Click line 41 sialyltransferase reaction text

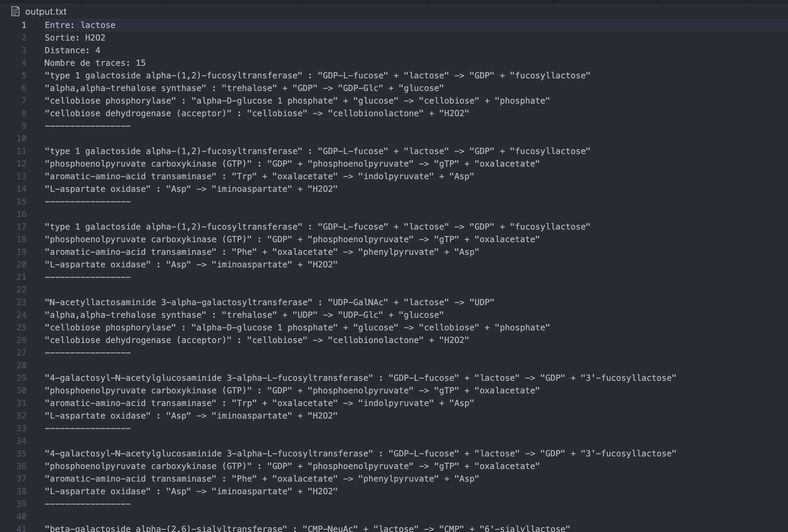tap(307, 528)
